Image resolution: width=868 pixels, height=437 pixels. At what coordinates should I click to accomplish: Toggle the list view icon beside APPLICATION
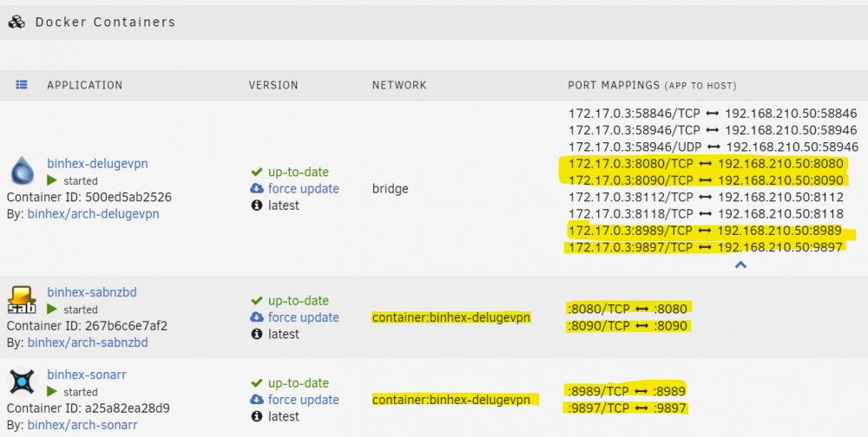(22, 85)
